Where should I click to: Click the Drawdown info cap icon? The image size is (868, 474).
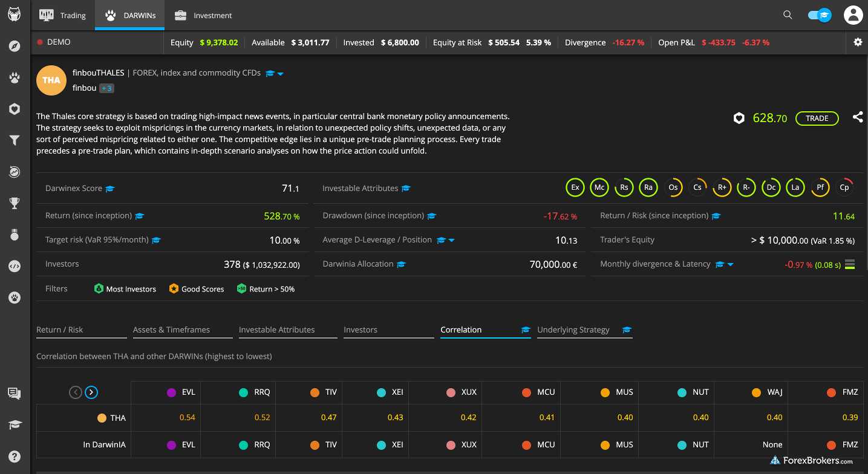tap(431, 216)
